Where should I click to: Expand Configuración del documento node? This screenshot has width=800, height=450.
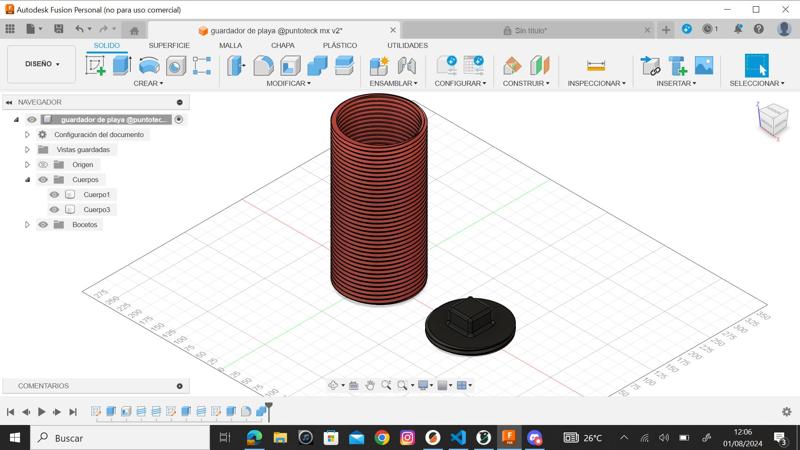(28, 135)
